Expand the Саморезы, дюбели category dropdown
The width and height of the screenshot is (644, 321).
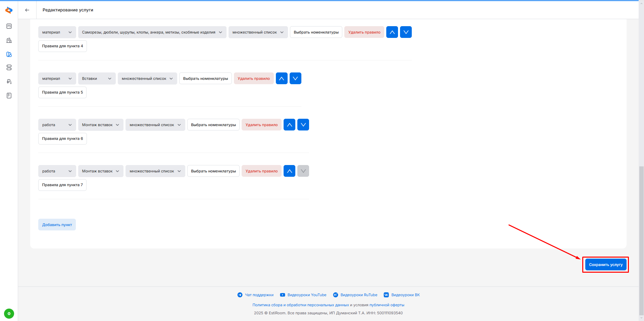[152, 32]
